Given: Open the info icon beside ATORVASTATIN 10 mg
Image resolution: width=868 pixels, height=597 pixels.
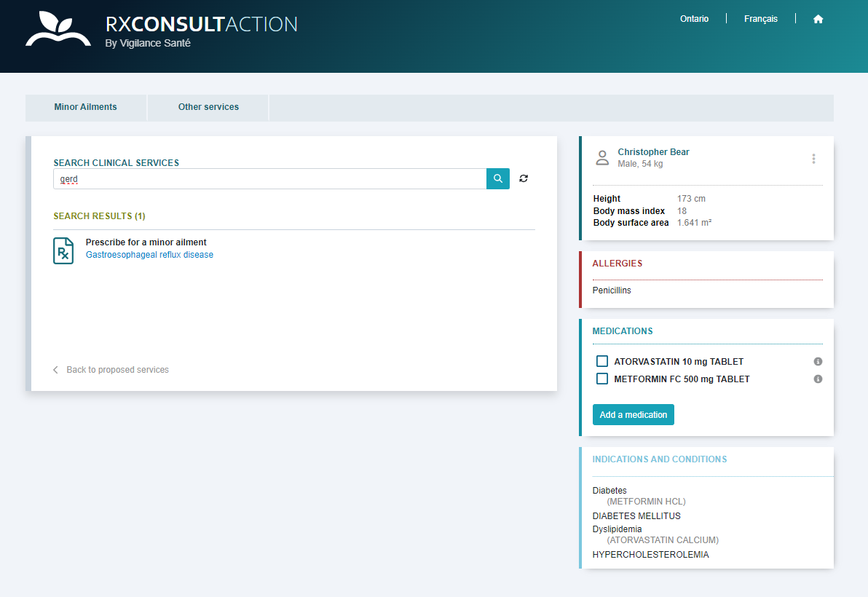Looking at the screenshot, I should tap(817, 360).
